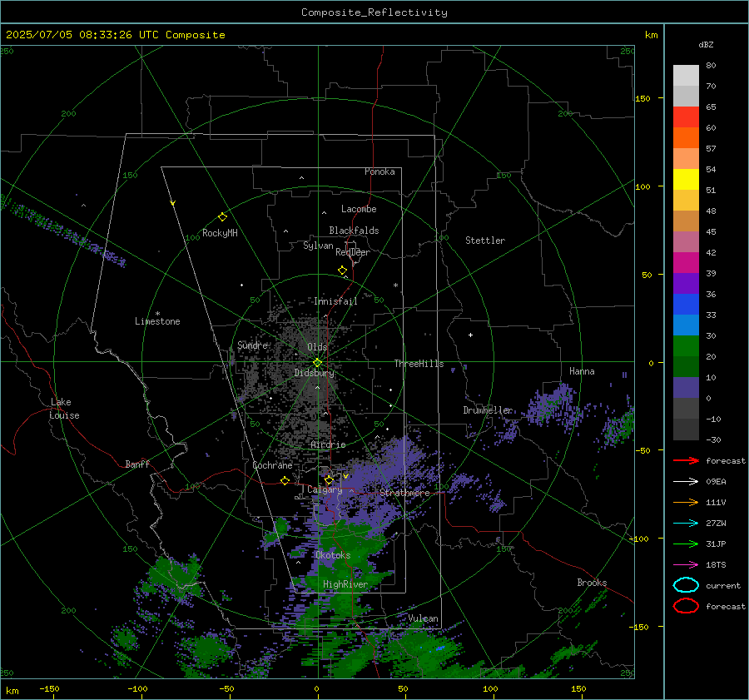
Task: Click the 80 dBZ light grey swatch
Action: point(686,75)
